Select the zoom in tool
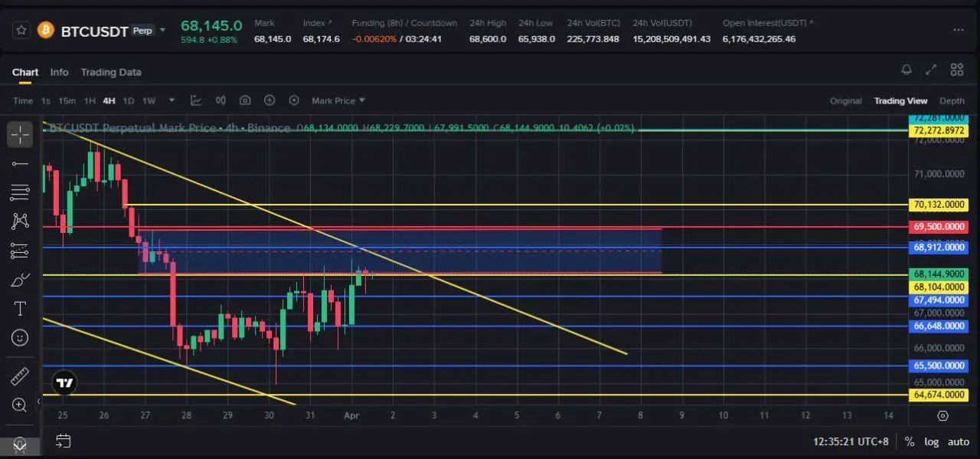 coord(20,405)
